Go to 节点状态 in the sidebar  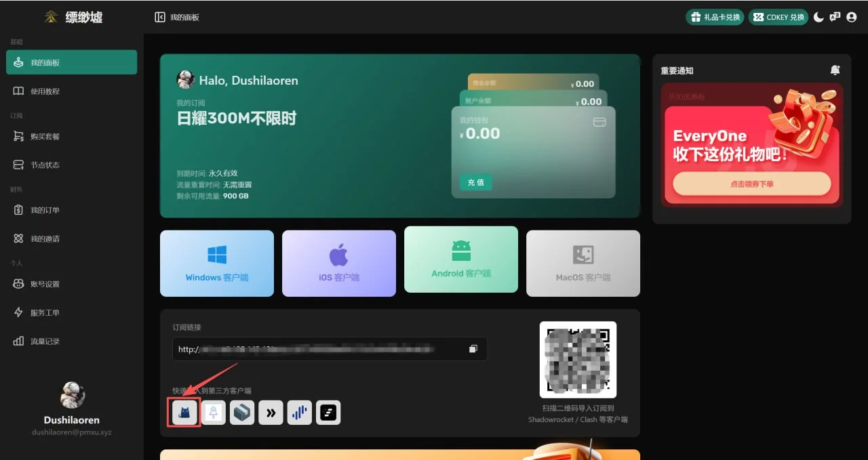[45, 165]
